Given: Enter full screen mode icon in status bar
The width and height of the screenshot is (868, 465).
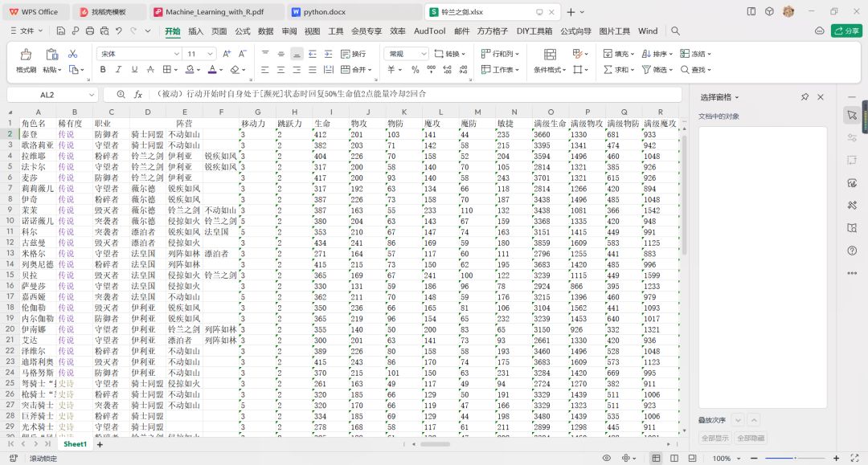Looking at the screenshot, I should pos(854,458).
